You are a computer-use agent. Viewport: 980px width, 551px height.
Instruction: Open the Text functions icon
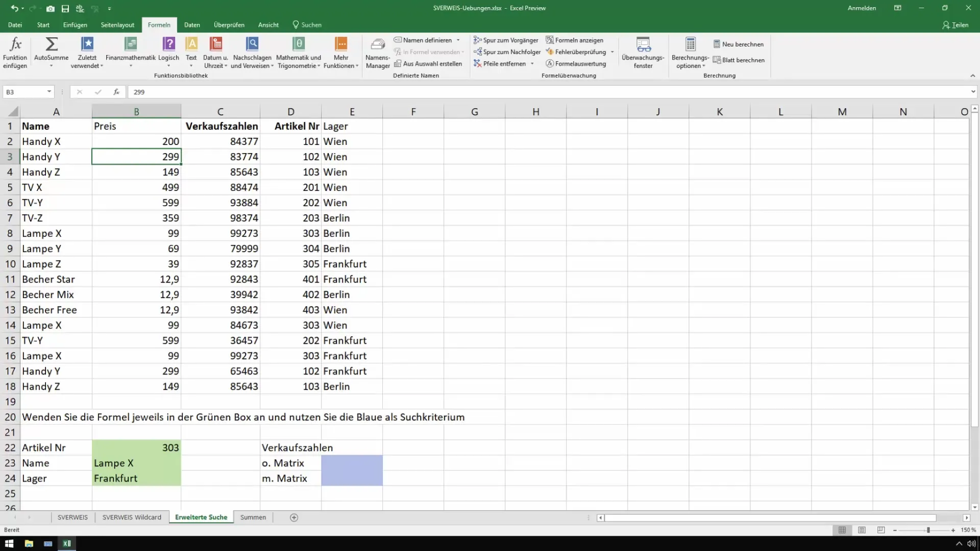coord(191,44)
